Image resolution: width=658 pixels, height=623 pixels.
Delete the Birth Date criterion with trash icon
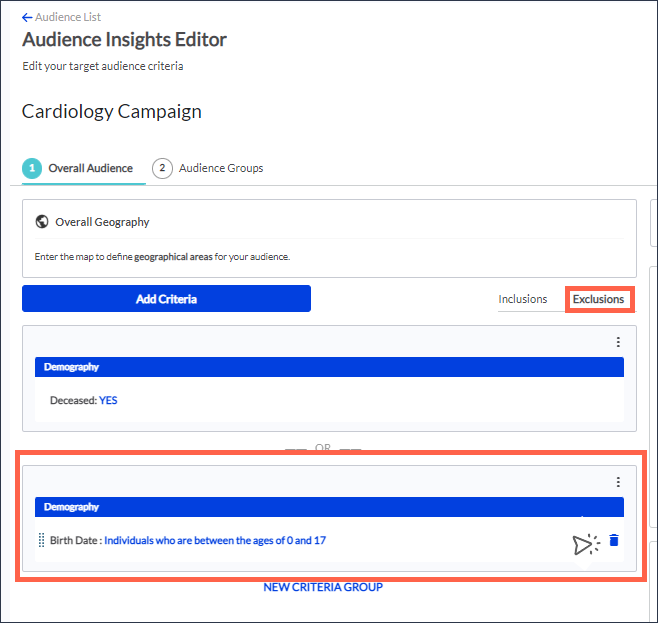coord(614,540)
